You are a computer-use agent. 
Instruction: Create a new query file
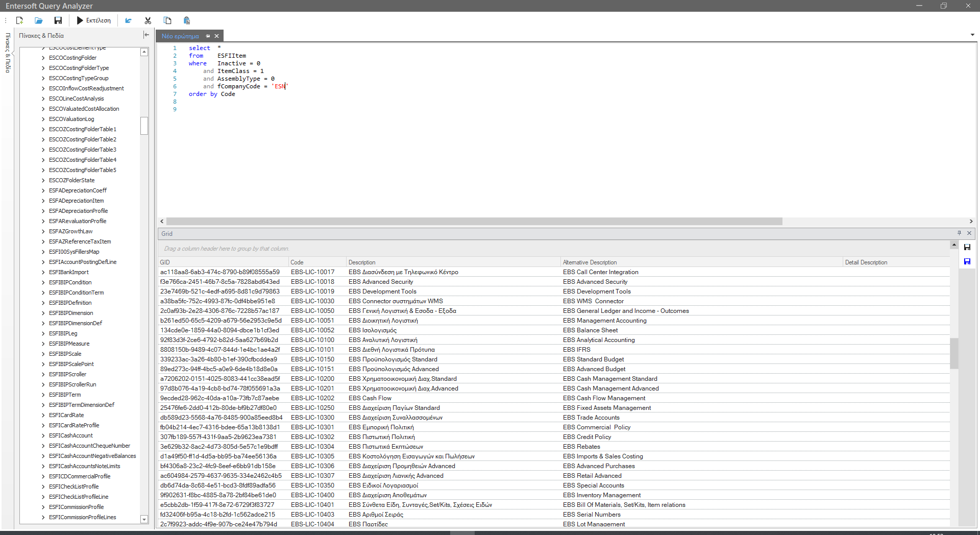[19, 20]
